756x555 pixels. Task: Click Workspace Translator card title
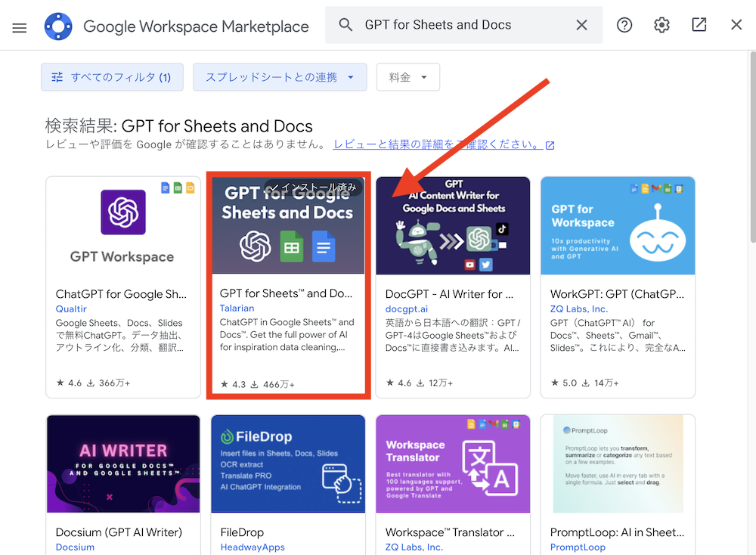[x=450, y=532]
